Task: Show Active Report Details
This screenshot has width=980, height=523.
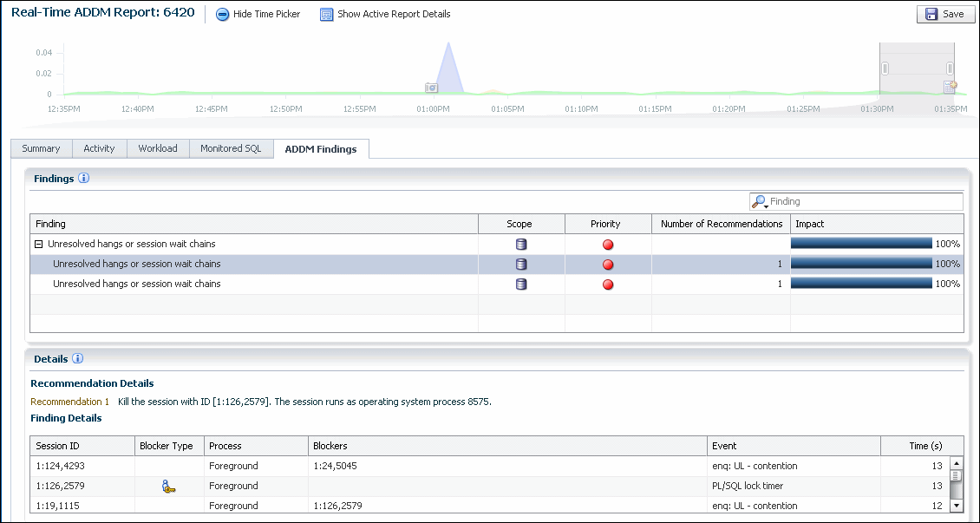Action: pos(385,14)
